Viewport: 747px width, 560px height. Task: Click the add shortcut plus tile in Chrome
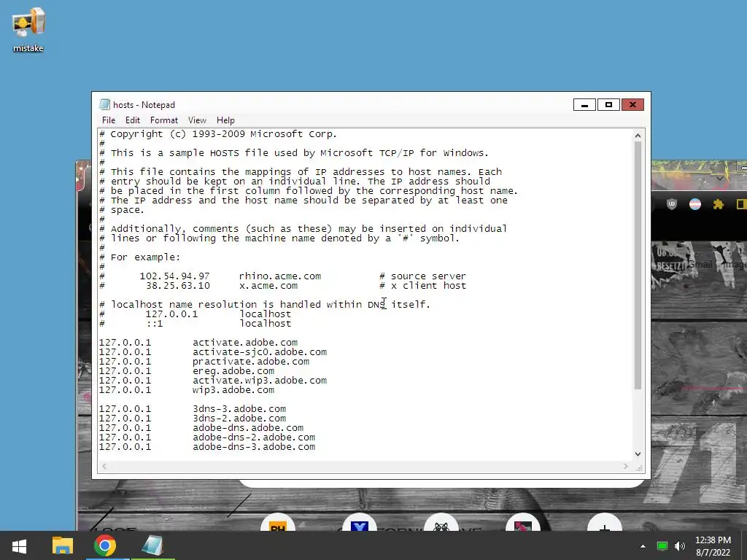pos(605,524)
